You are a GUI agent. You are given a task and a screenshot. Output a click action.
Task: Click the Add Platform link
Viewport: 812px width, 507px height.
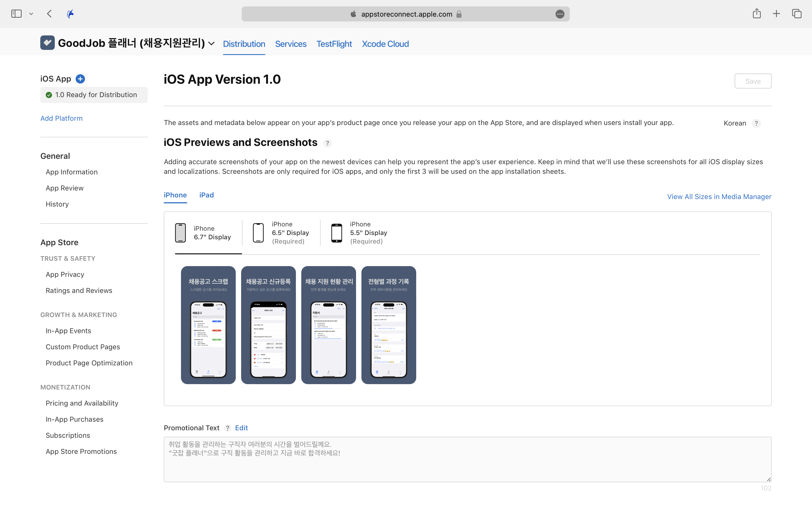tap(61, 118)
